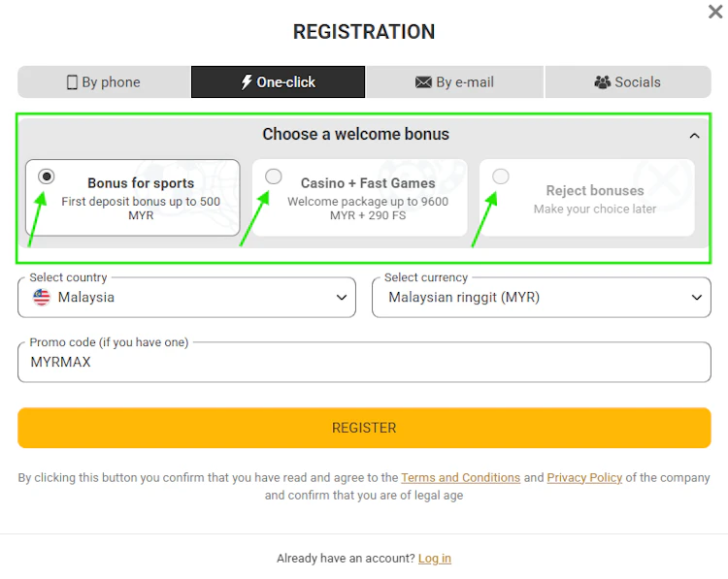Click 'Welcome package up to 9600 MYR' text

tap(368, 209)
